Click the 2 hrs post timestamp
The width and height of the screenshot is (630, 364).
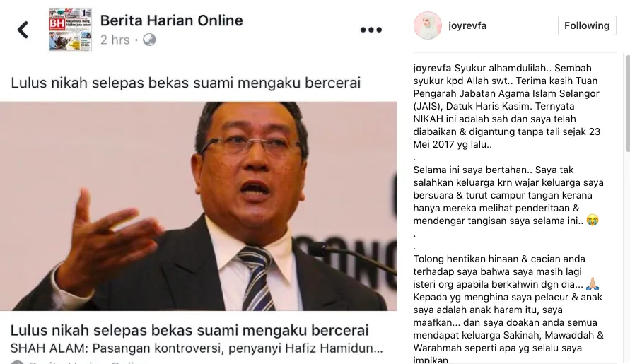tap(115, 40)
